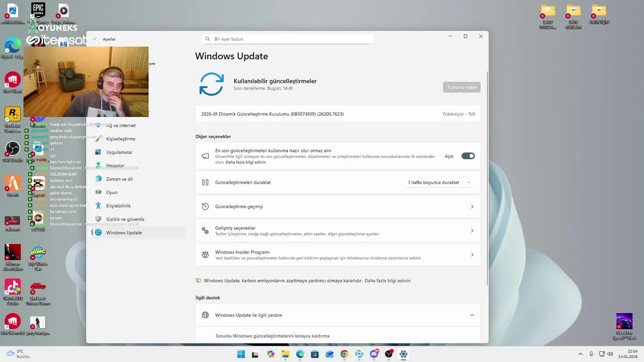Click the history clock icon

click(x=205, y=207)
